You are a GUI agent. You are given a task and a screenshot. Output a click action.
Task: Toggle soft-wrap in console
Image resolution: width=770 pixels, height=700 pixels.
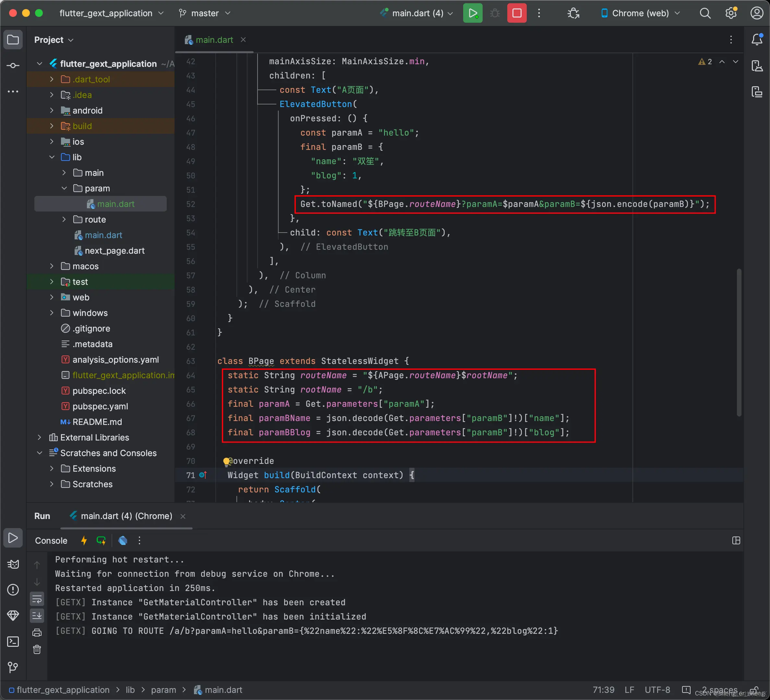point(37,599)
